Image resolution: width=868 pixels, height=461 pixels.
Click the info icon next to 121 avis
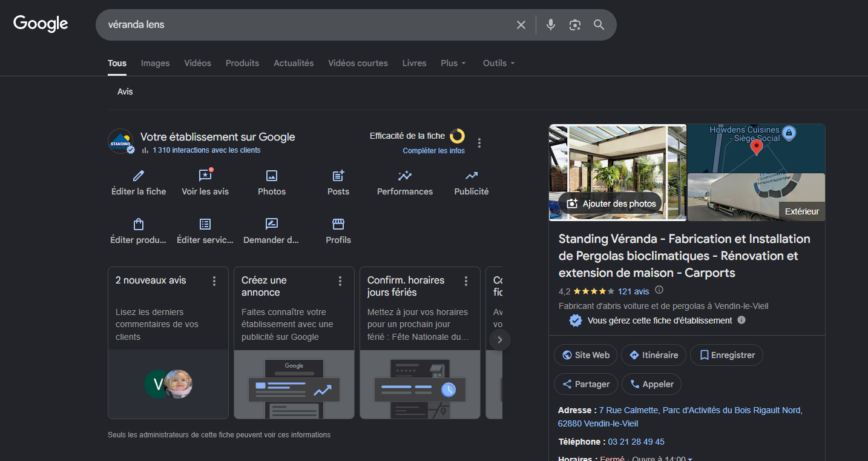660,290
